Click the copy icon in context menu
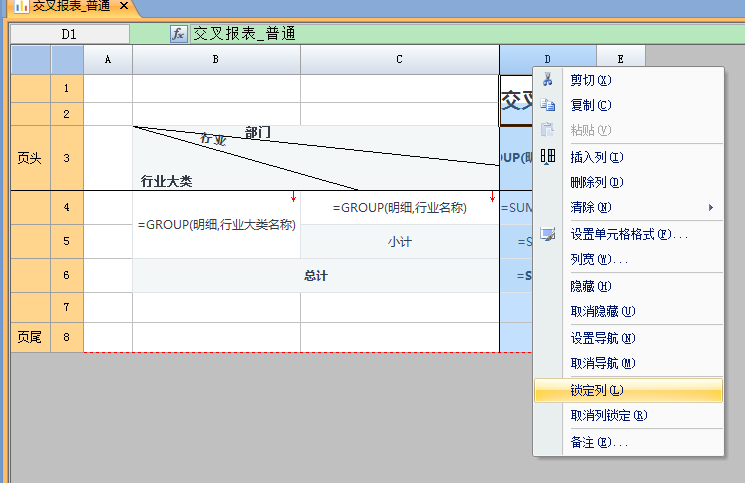745x483 pixels. click(547, 105)
